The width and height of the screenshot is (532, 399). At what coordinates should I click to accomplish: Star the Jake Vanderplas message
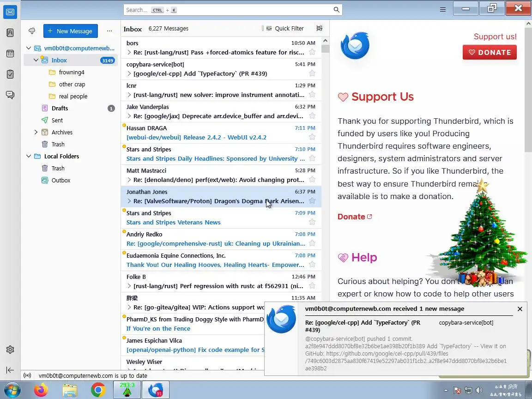(312, 116)
